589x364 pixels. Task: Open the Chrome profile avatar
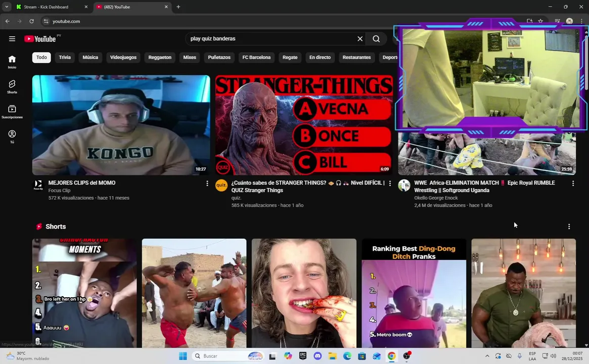(x=569, y=21)
